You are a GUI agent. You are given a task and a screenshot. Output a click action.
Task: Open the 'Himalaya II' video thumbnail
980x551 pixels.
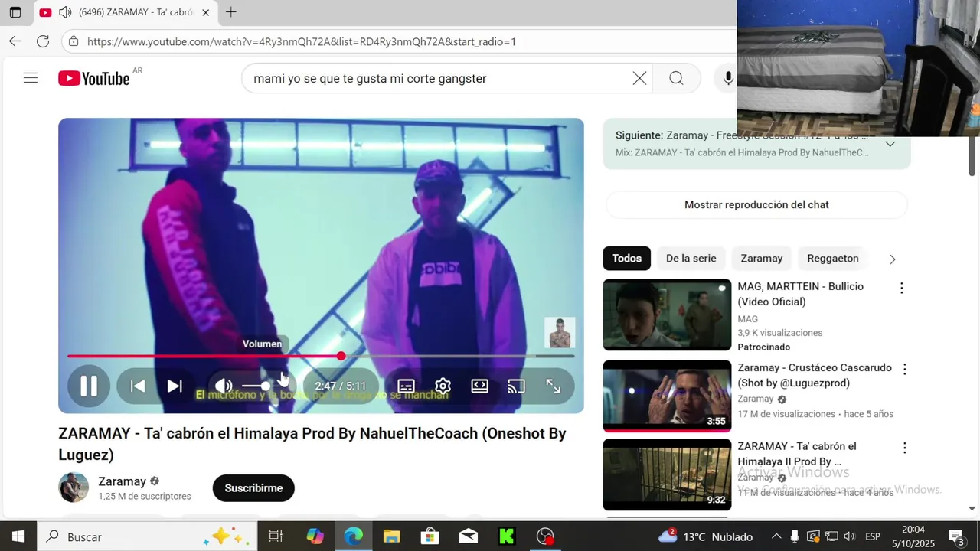pos(667,474)
